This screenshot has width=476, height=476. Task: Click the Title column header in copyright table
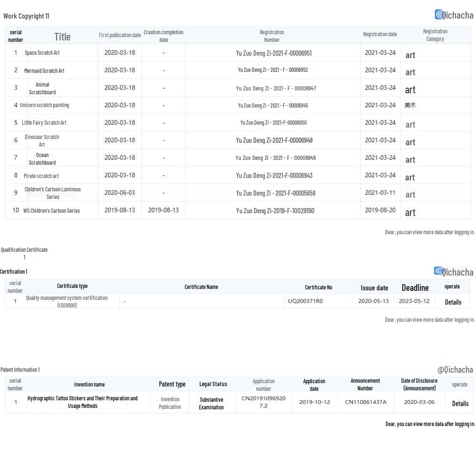[62, 36]
